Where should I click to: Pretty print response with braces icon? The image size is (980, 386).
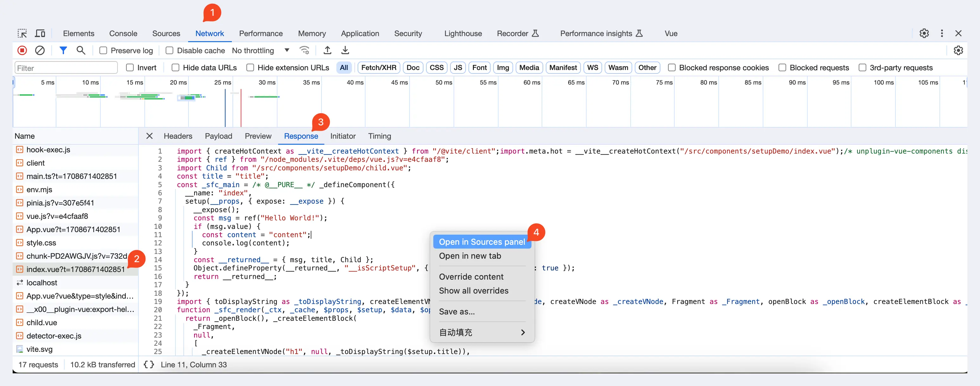pyautogui.click(x=149, y=364)
